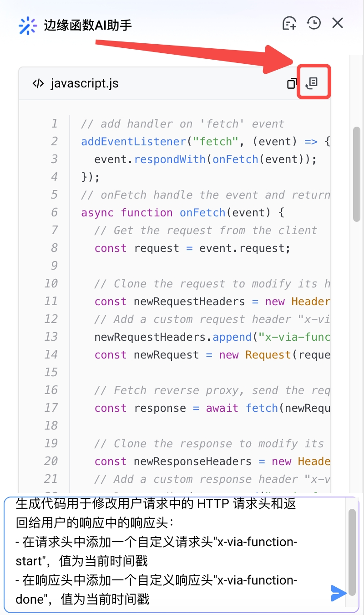Click the javascript.js file name label
The width and height of the screenshot is (364, 615).
pos(84,83)
